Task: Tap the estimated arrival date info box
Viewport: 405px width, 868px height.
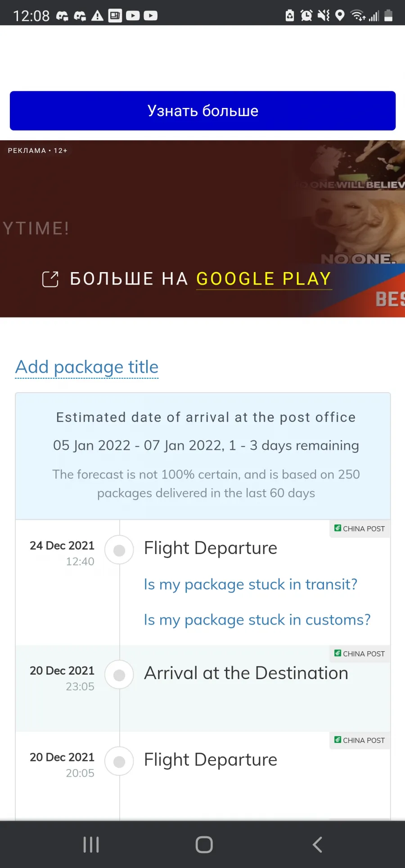Action: (x=203, y=456)
